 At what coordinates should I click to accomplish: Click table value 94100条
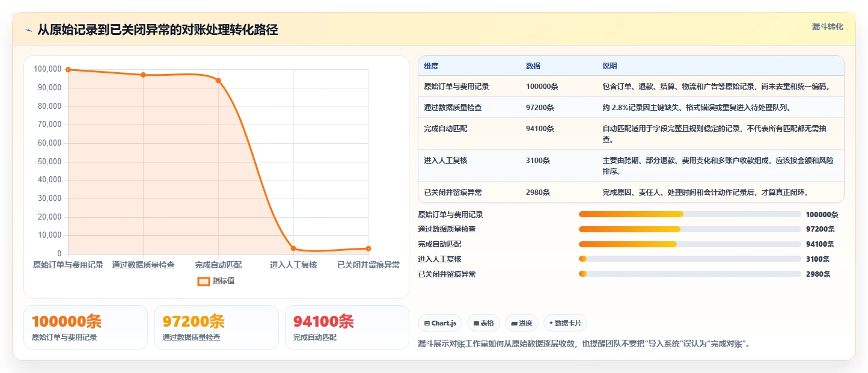[x=540, y=129]
